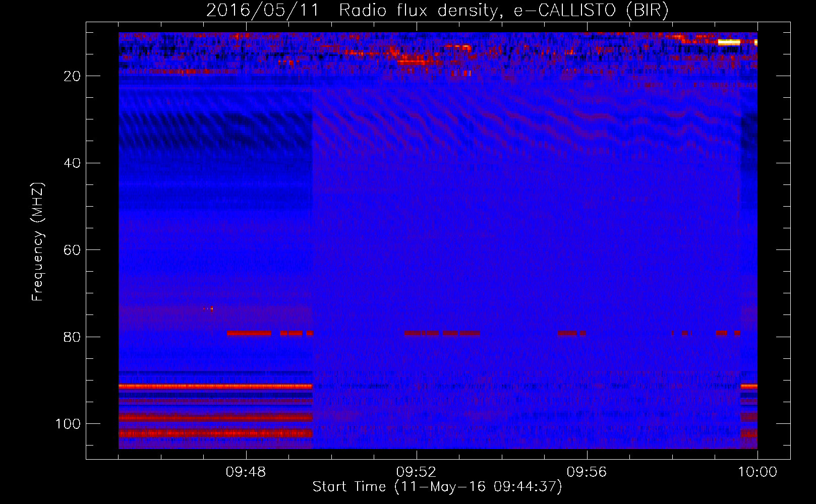Screen dimensions: 816x504
Task: Click the 20 frequency tick label
Action: [x=73, y=76]
